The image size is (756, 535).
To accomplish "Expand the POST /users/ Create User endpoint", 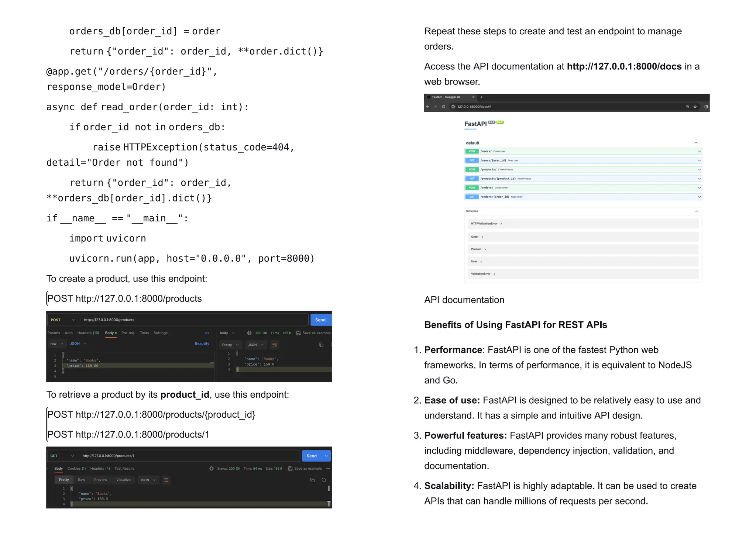I will [x=583, y=151].
